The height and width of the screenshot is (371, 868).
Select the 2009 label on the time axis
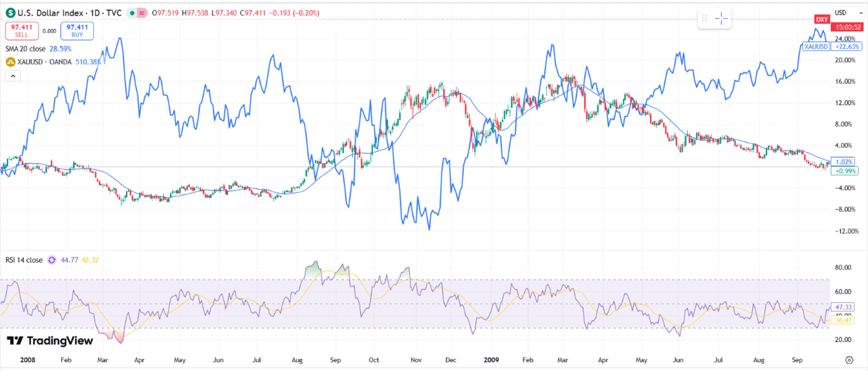pos(490,360)
